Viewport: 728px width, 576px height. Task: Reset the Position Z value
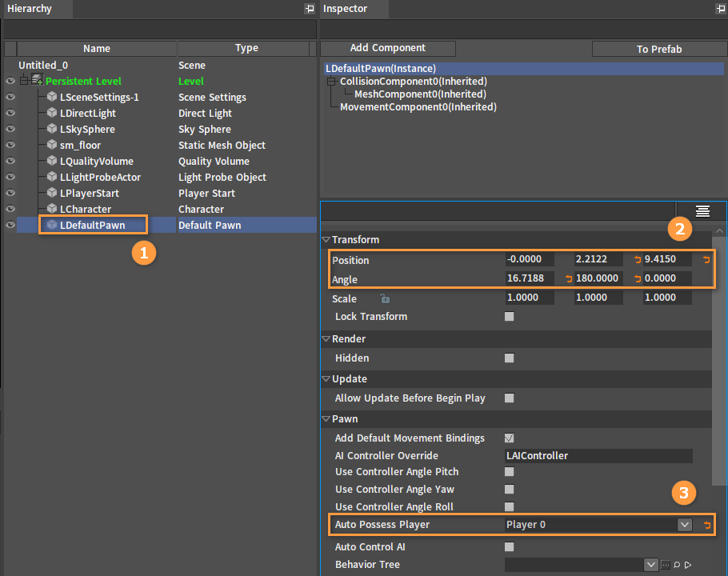[706, 259]
